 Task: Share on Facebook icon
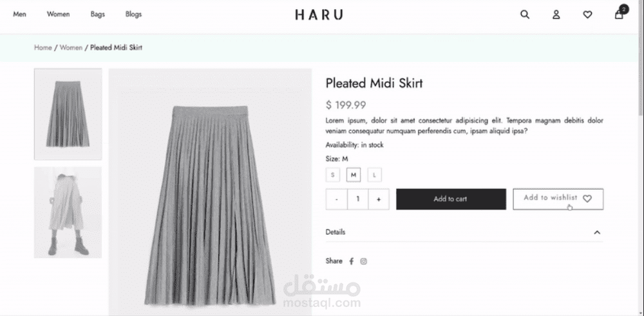coord(351,261)
